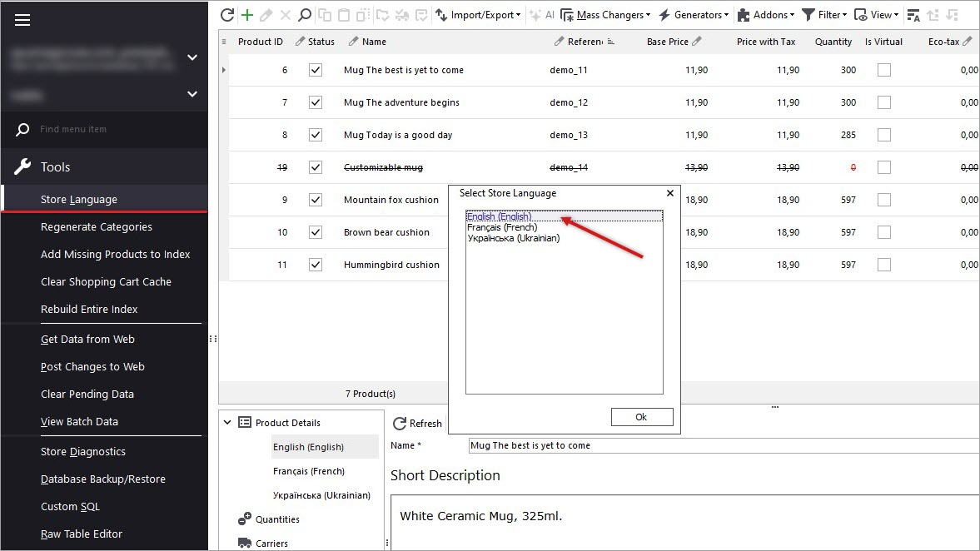Viewport: 980px width, 551px height.
Task: Click the move down rows icon in the toolbar
Action: tap(953, 15)
